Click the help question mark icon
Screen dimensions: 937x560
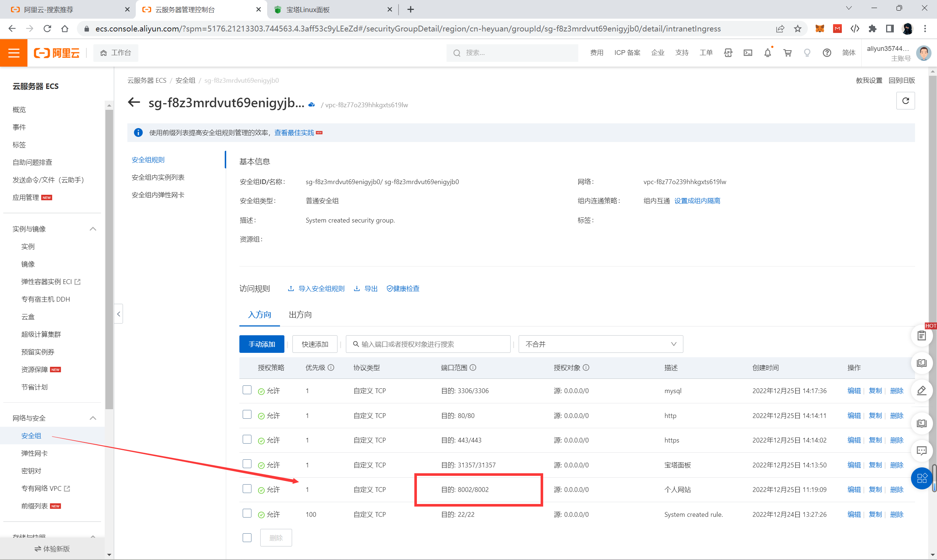click(826, 53)
